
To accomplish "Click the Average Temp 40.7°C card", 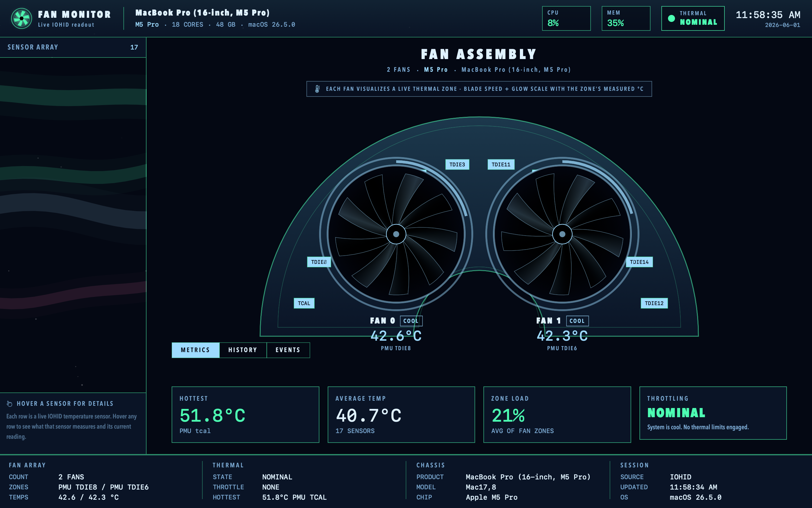I will coord(401,414).
